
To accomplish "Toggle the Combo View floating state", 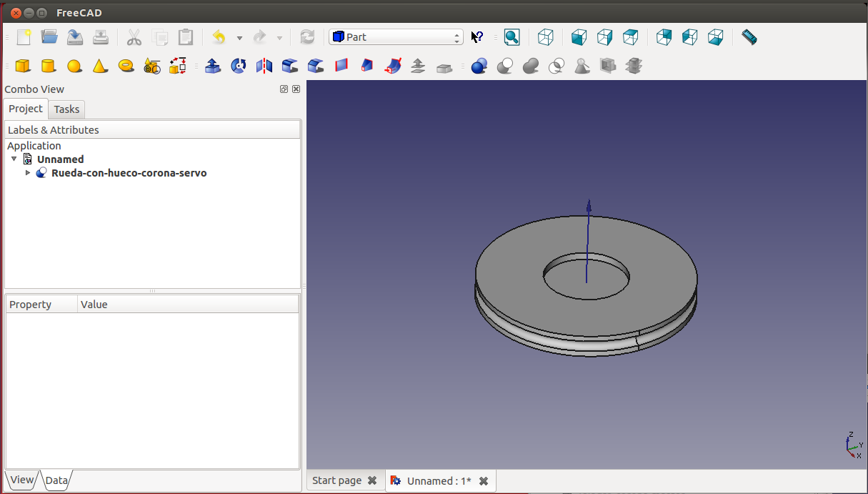I will pos(284,89).
